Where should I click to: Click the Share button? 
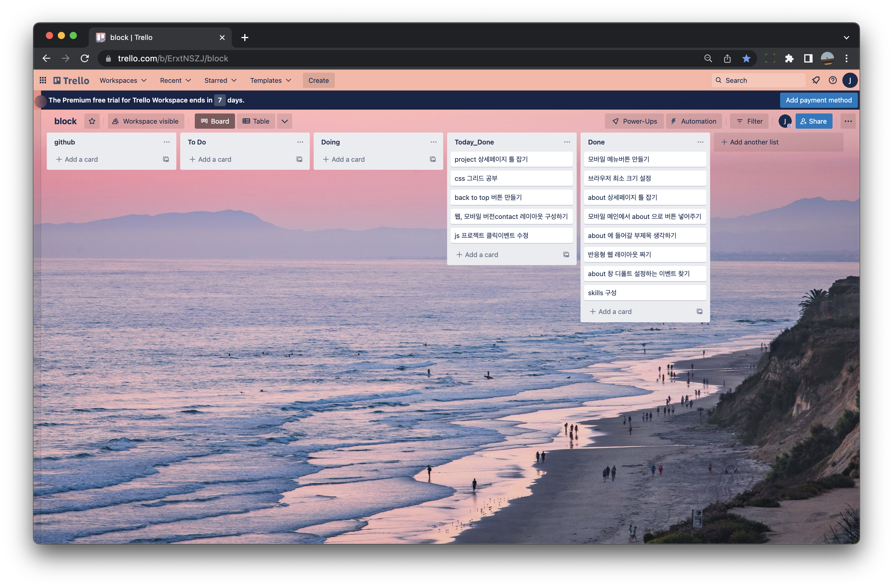(813, 121)
